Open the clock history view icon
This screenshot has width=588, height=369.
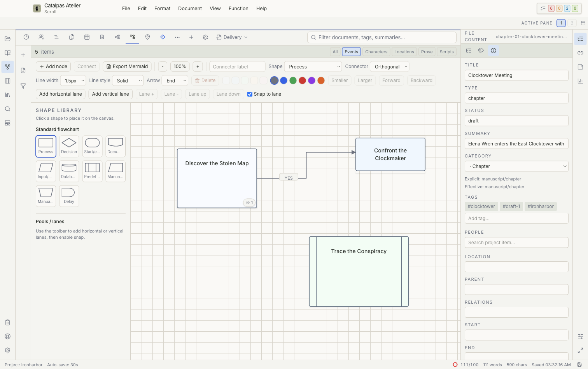(26, 37)
